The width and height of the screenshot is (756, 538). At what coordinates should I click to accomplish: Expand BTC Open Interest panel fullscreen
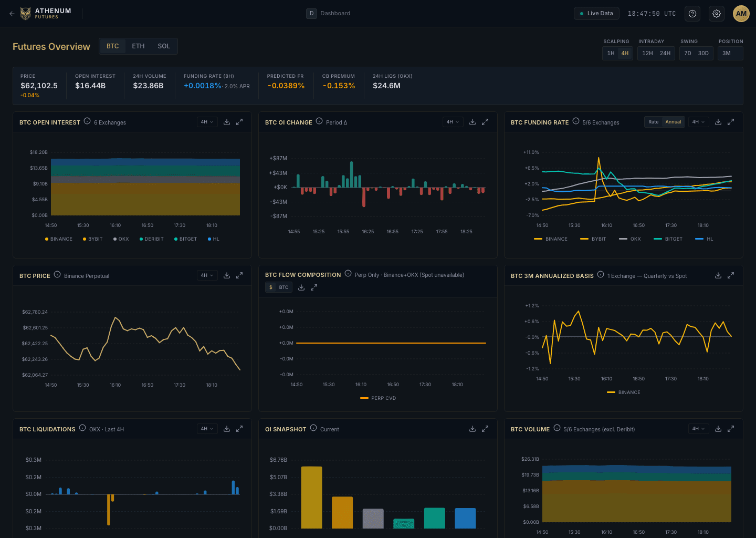tap(239, 122)
